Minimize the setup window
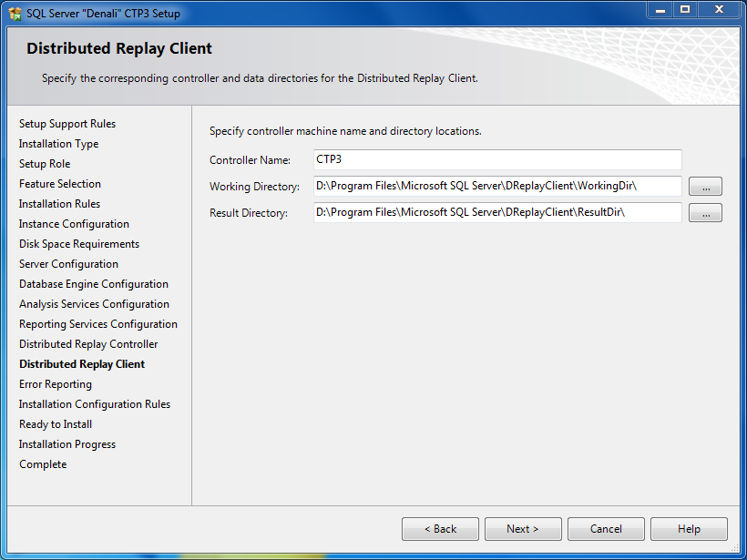The height and width of the screenshot is (560, 747). coord(660,9)
